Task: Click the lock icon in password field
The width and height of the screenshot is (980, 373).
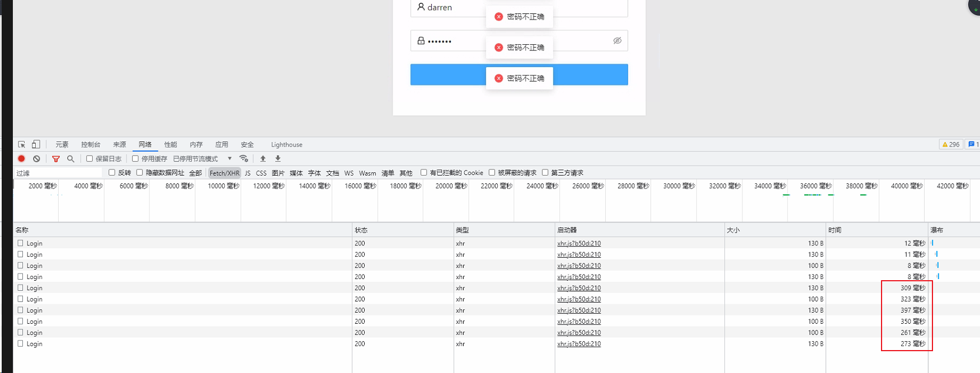Action: (x=421, y=41)
